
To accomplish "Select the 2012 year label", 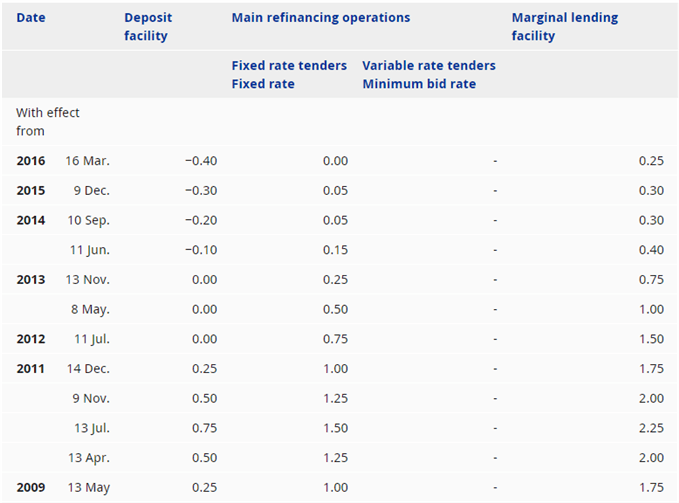I will [31, 339].
